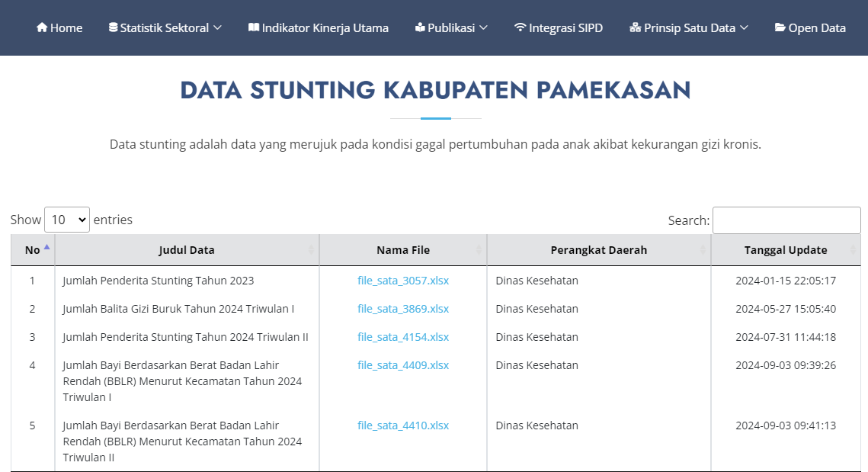This screenshot has width=868, height=472.
Task: Expand the Statistik Sektoral dropdown chevron
Action: click(x=217, y=27)
